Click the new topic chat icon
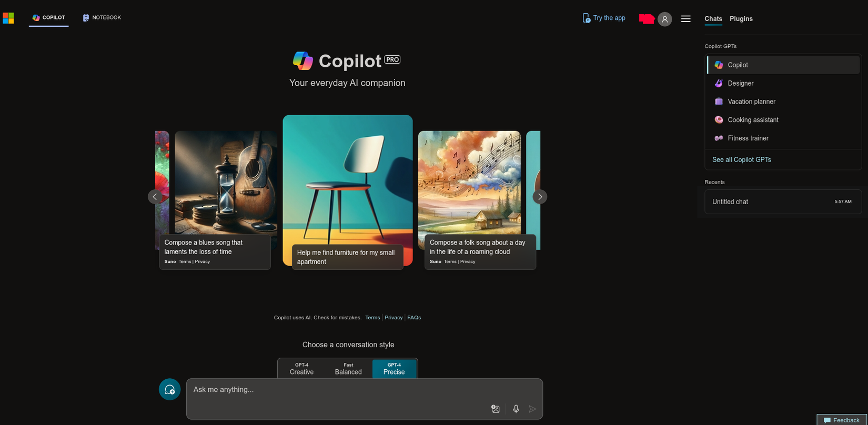This screenshot has width=868, height=425. coord(169,389)
